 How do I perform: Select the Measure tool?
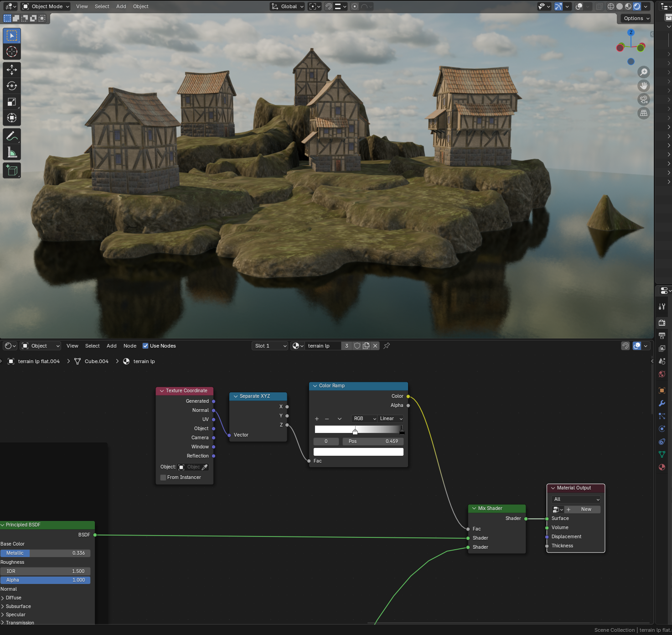tap(12, 152)
